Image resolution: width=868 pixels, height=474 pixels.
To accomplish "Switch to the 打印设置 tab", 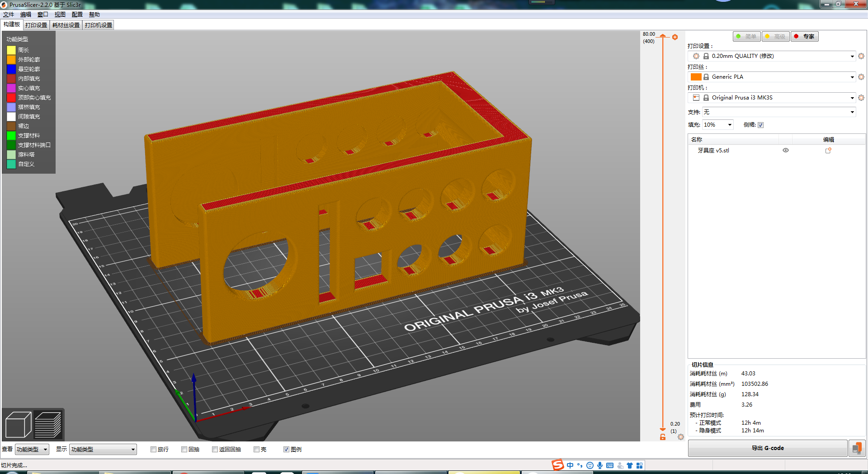I will coord(36,25).
